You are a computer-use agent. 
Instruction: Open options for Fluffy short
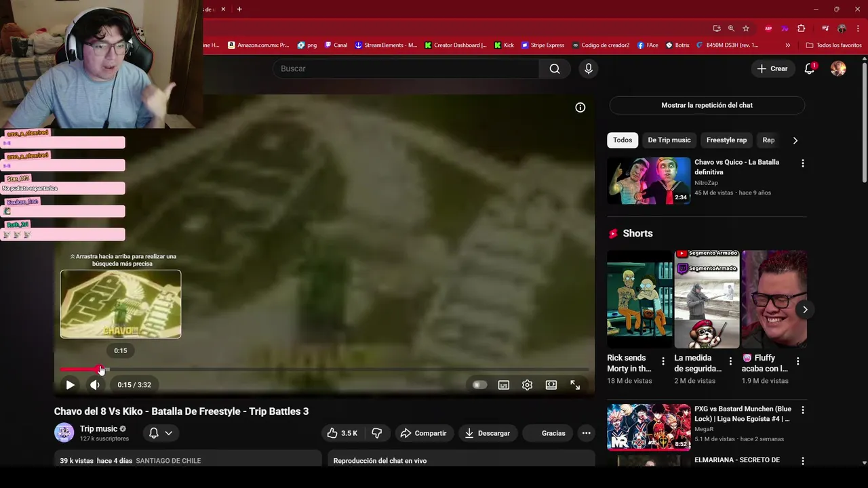coord(797,361)
